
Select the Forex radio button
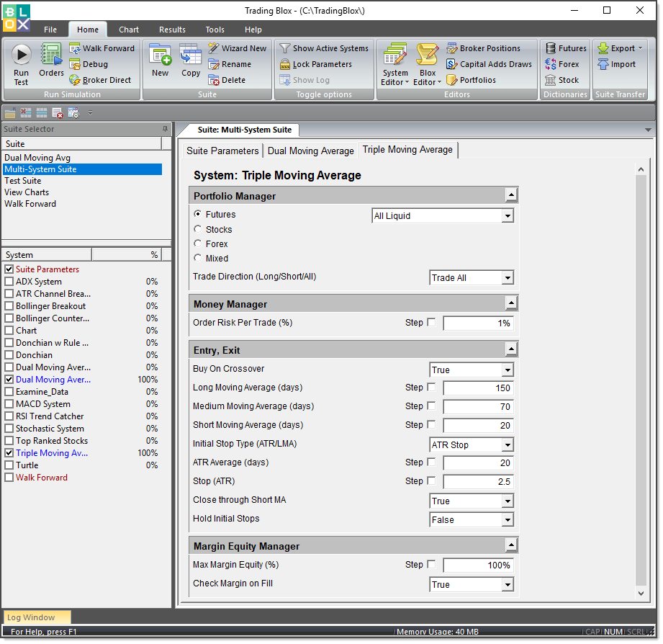coord(197,243)
